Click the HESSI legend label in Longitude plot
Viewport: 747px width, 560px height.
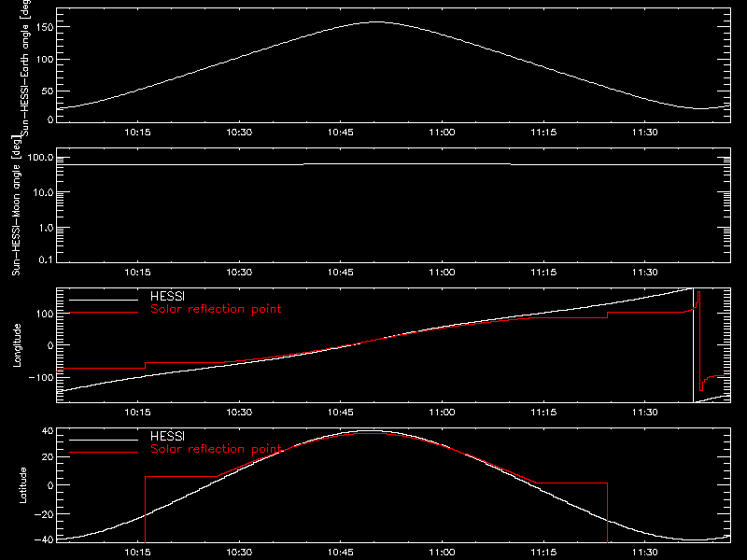167,296
